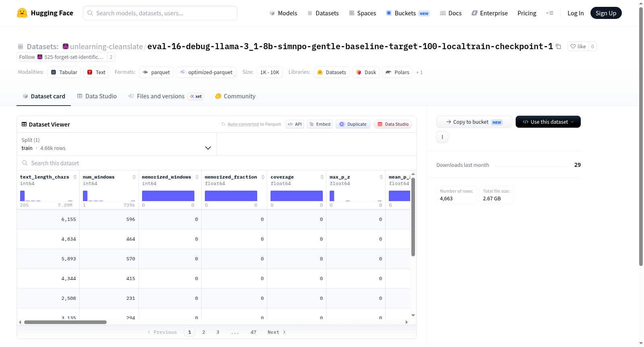Image resolution: width=644 pixels, height=347 pixels.
Task: Click the sort icon for num_windows column
Action: 134,177
